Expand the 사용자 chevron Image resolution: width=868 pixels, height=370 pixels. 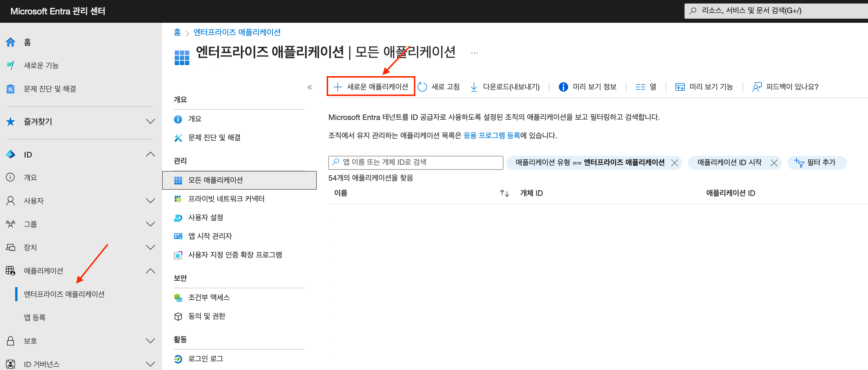150,201
